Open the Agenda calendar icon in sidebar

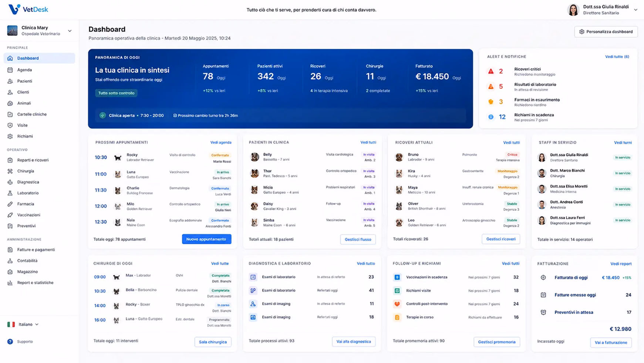[x=10, y=70]
